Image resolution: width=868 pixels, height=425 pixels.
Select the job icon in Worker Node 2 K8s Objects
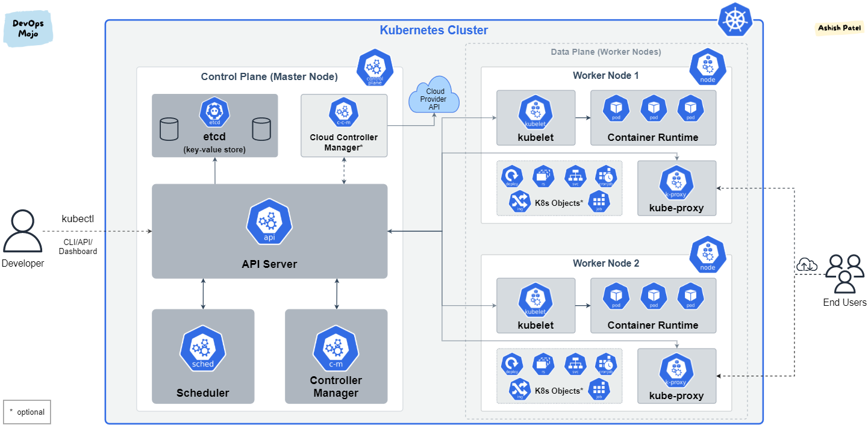point(599,389)
